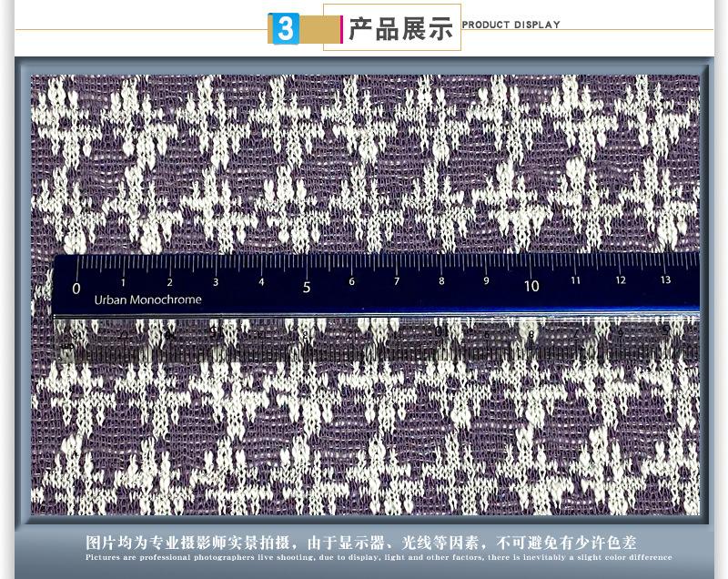Select the PRODUCT DISPLAY label
The height and width of the screenshot is (579, 728).
tap(511, 25)
